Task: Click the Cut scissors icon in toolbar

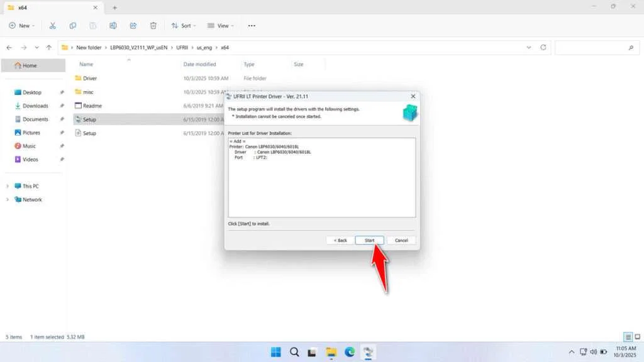Action: (x=53, y=26)
